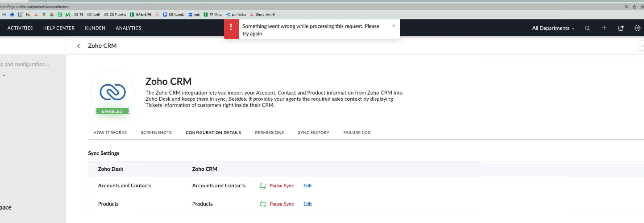
Task: Open the Kunden menu
Action: pyautogui.click(x=95, y=28)
